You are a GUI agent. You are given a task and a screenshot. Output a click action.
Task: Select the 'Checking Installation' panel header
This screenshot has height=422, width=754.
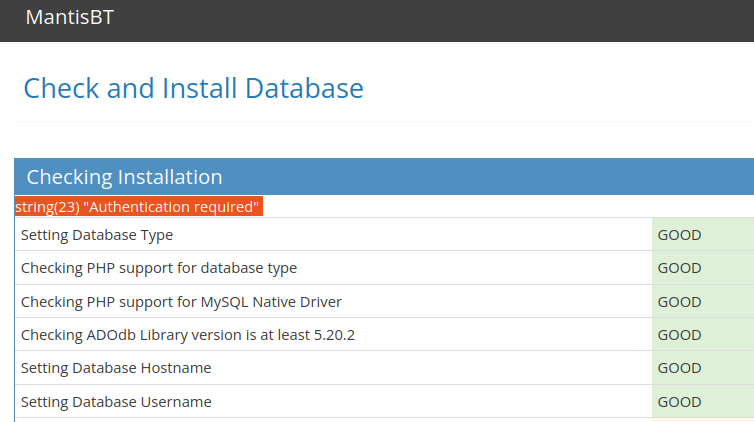point(124,177)
